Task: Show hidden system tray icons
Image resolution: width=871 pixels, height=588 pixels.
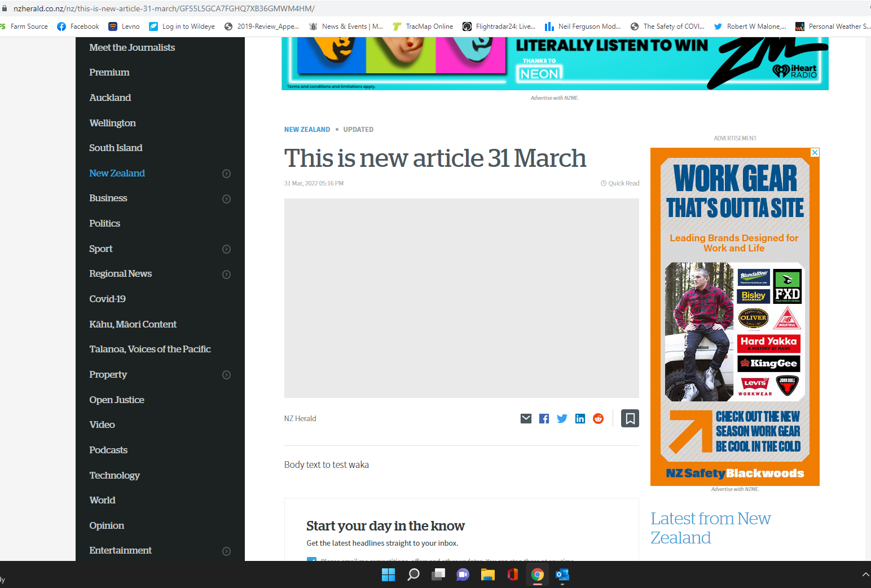Action: [x=865, y=574]
